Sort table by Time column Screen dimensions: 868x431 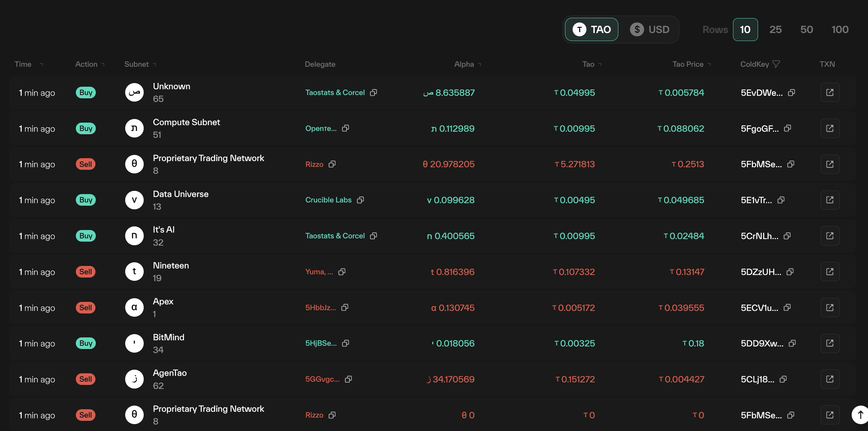click(x=29, y=64)
